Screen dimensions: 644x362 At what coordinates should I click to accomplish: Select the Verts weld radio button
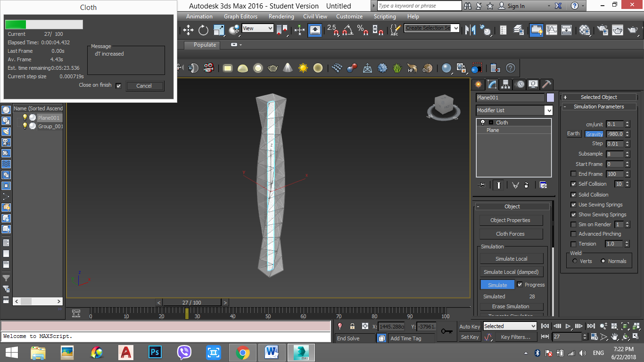pos(575,261)
